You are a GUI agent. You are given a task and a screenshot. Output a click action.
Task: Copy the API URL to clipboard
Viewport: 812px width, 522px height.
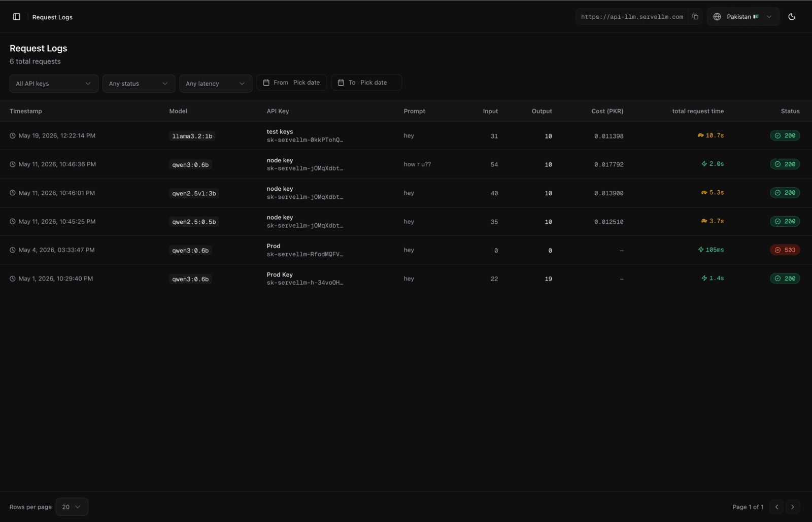(695, 17)
